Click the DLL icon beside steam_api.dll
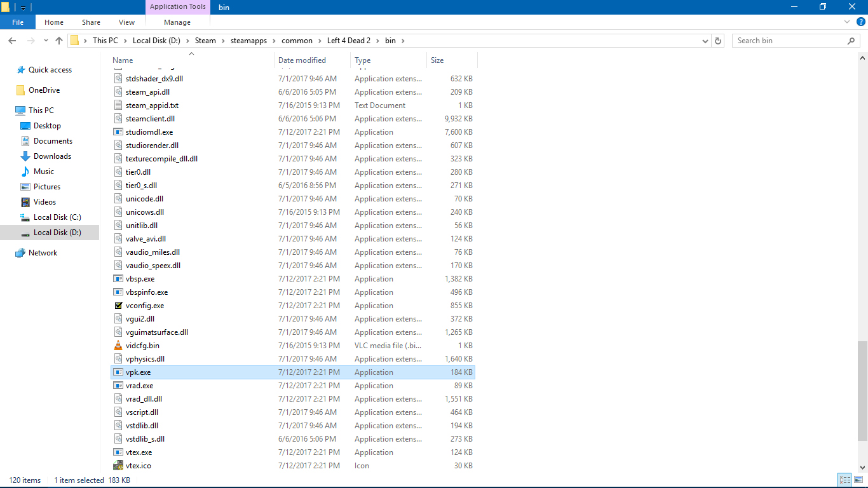Image resolution: width=868 pixels, height=488 pixels. [118, 92]
